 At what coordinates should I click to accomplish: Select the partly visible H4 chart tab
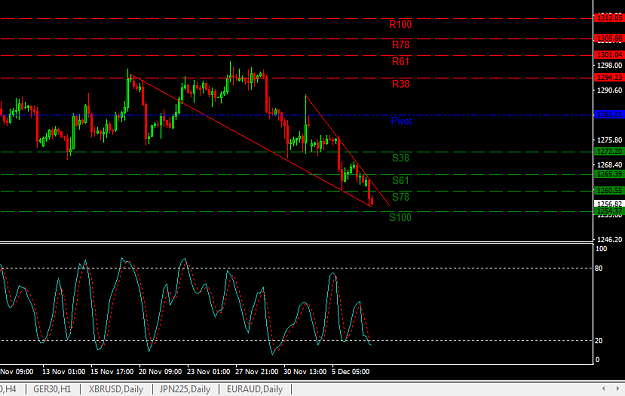pyautogui.click(x=8, y=389)
